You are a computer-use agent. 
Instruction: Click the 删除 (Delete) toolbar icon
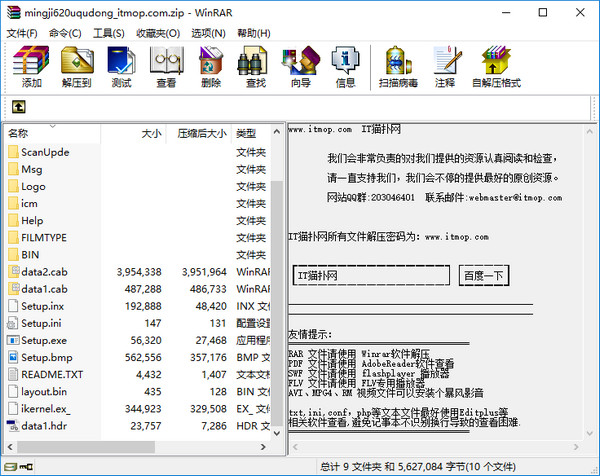[x=211, y=60]
